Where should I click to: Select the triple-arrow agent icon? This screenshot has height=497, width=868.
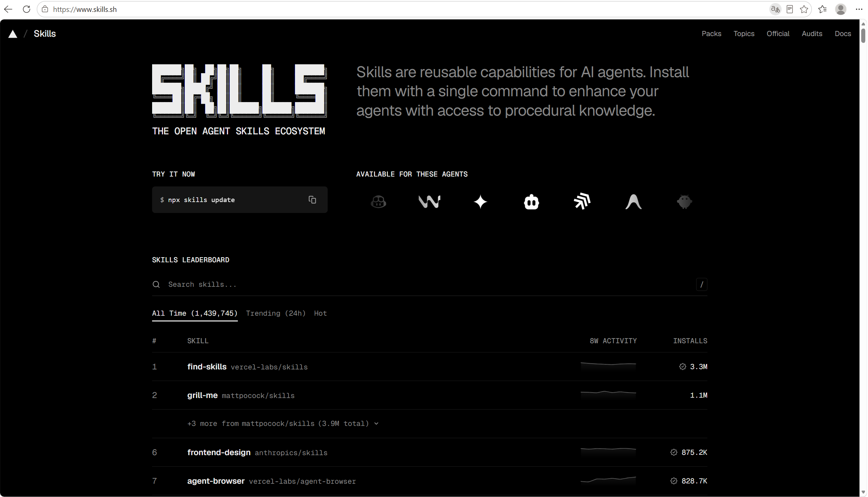pos(582,201)
